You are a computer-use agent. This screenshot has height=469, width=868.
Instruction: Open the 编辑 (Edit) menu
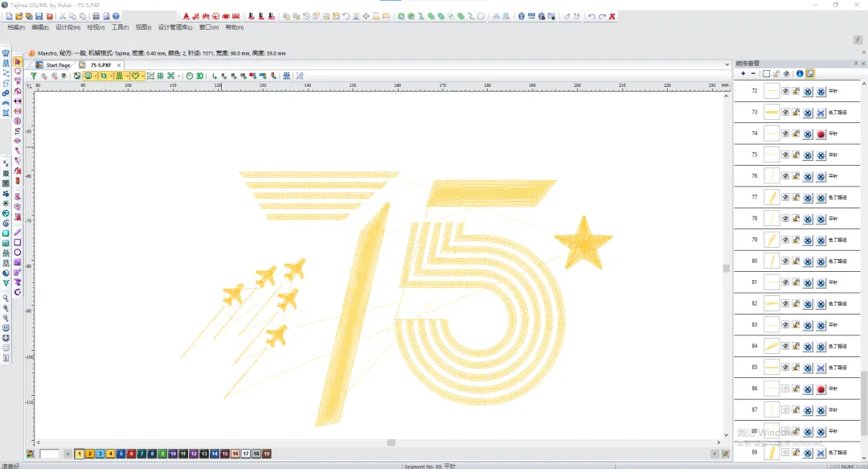tap(40, 27)
